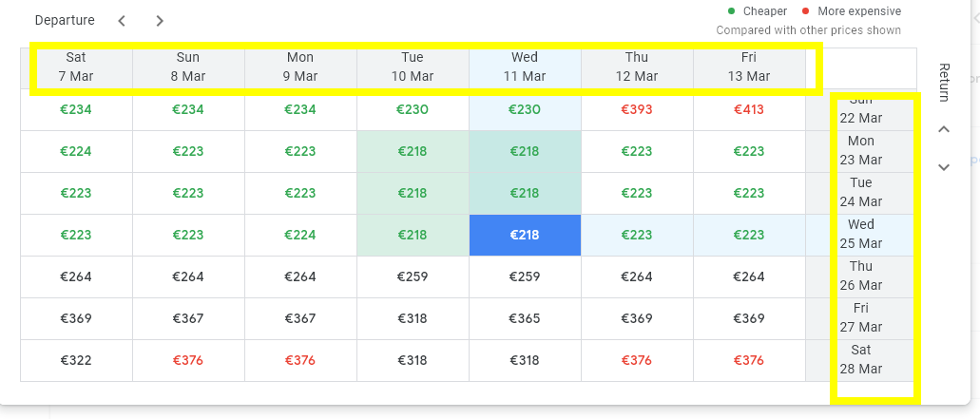980x419 pixels.
Task: Choose the €413 Friday fare
Action: [749, 109]
